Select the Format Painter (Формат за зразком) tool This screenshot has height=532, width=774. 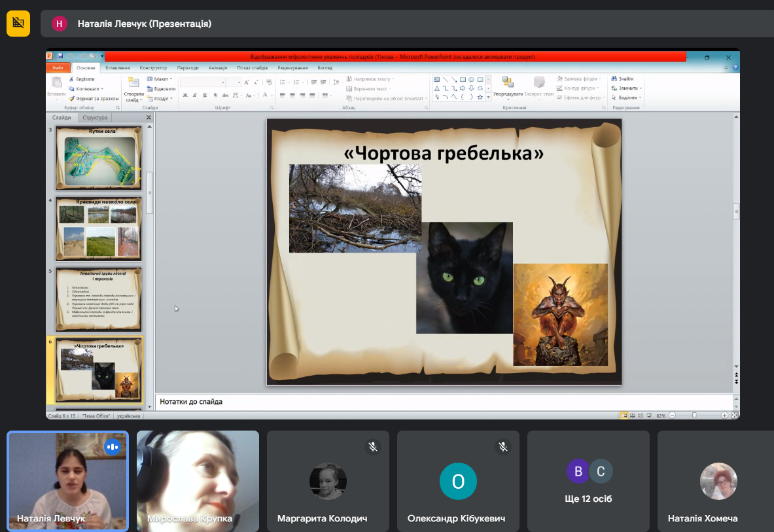coord(72,98)
